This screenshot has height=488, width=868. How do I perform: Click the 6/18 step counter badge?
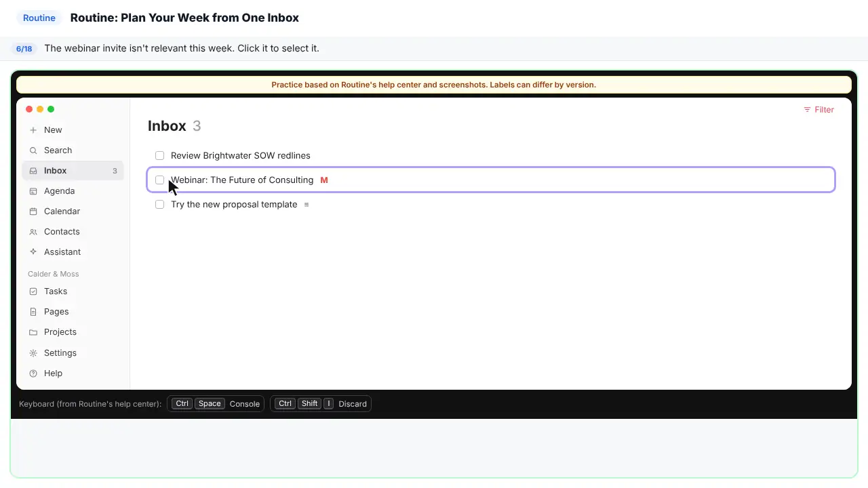(x=24, y=49)
